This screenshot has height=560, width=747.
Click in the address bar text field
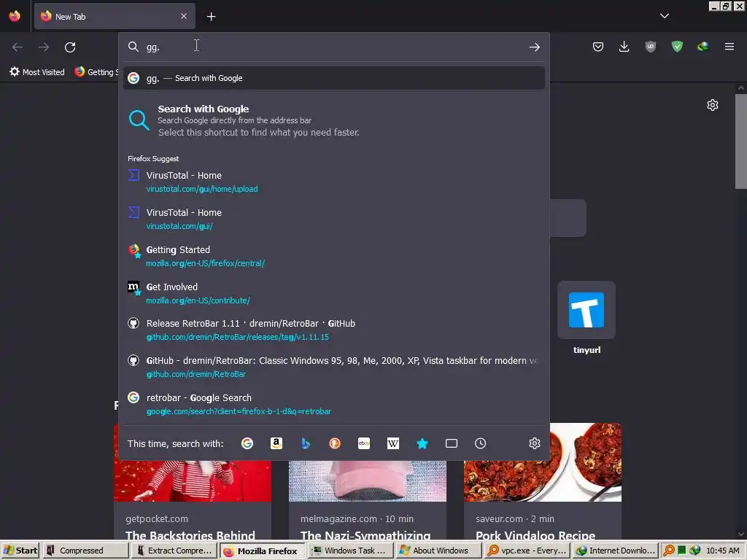333,47
